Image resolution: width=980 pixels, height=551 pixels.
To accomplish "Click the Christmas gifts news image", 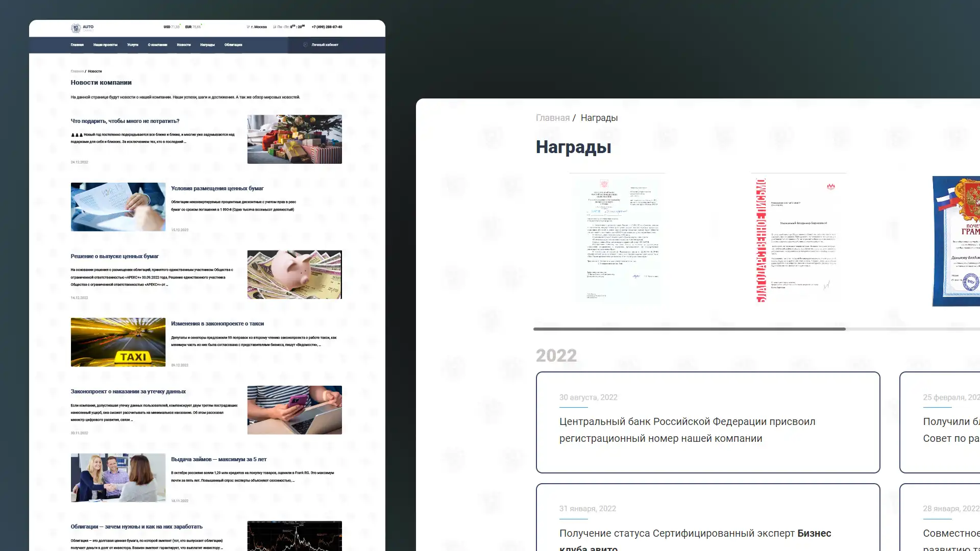I will (294, 139).
